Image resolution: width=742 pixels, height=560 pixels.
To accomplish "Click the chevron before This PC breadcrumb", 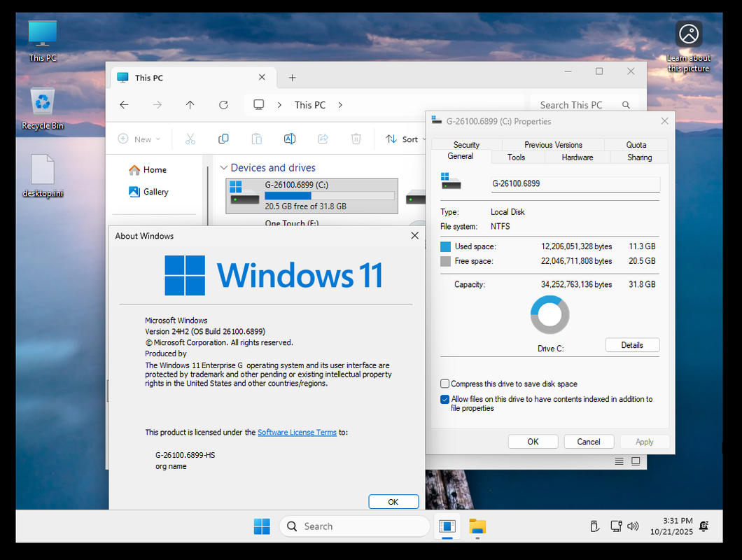I will pyautogui.click(x=280, y=105).
